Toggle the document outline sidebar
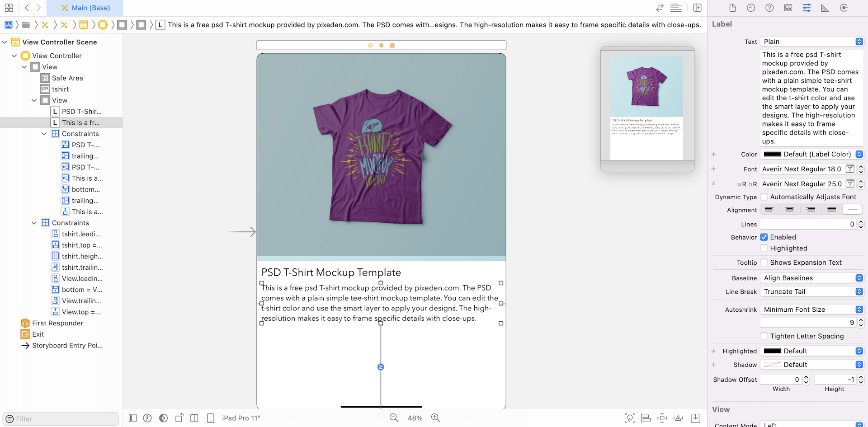The width and height of the screenshot is (868, 427). point(132,418)
